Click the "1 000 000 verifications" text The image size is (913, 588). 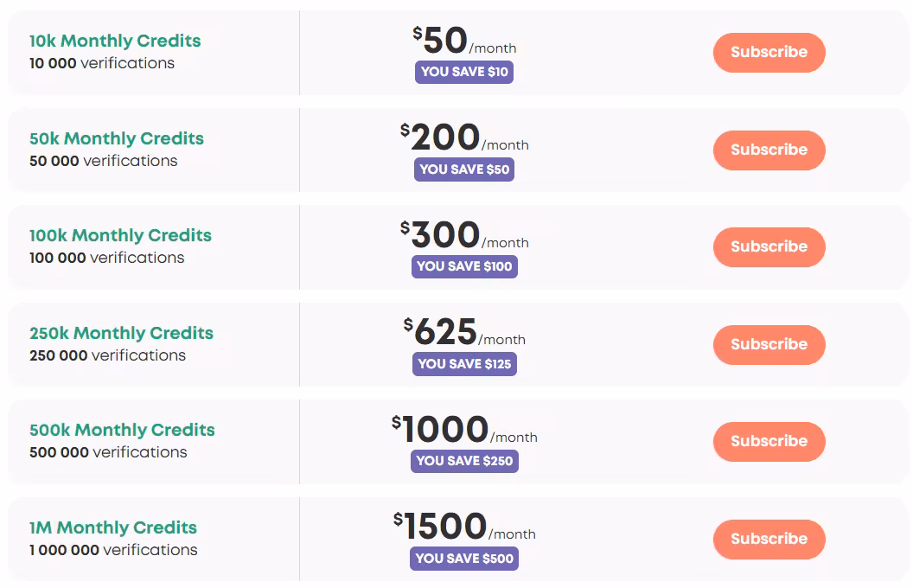(x=113, y=550)
